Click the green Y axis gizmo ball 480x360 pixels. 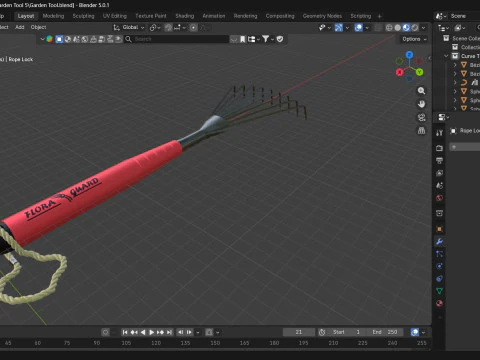pyautogui.click(x=419, y=72)
